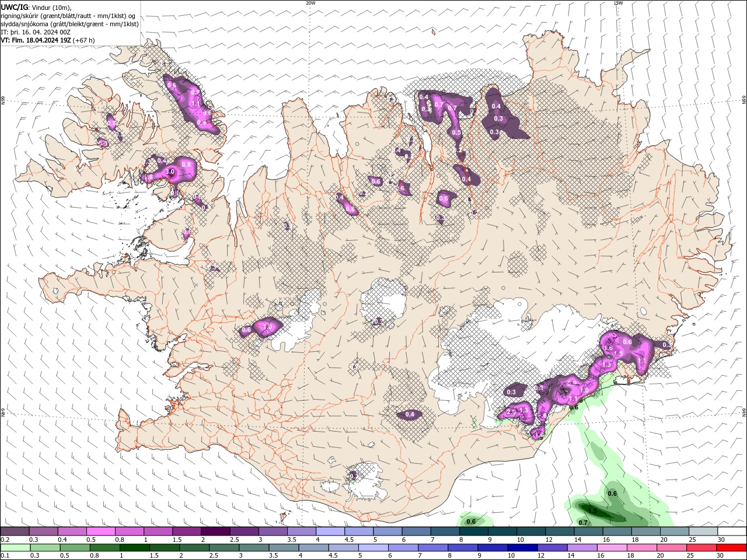The width and height of the screenshot is (747, 560).
Task: Click the "rigning/skúrir" legend description line
Action: click(x=68, y=16)
